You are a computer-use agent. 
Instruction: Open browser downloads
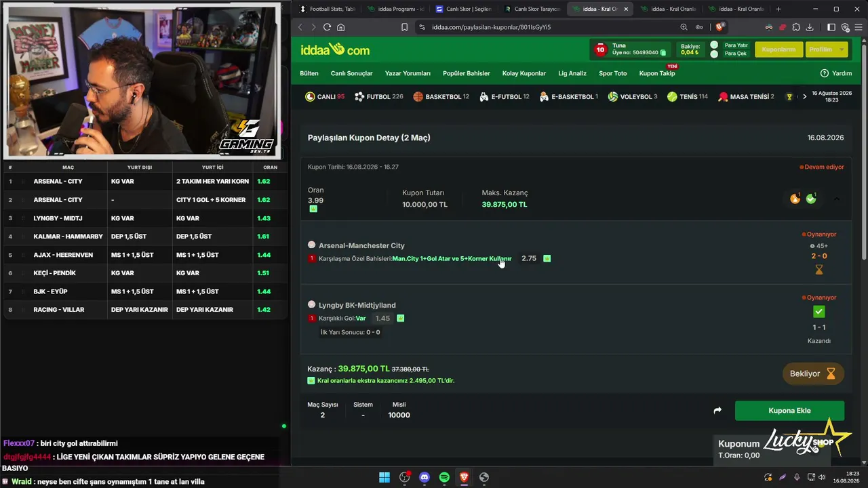[x=810, y=27]
